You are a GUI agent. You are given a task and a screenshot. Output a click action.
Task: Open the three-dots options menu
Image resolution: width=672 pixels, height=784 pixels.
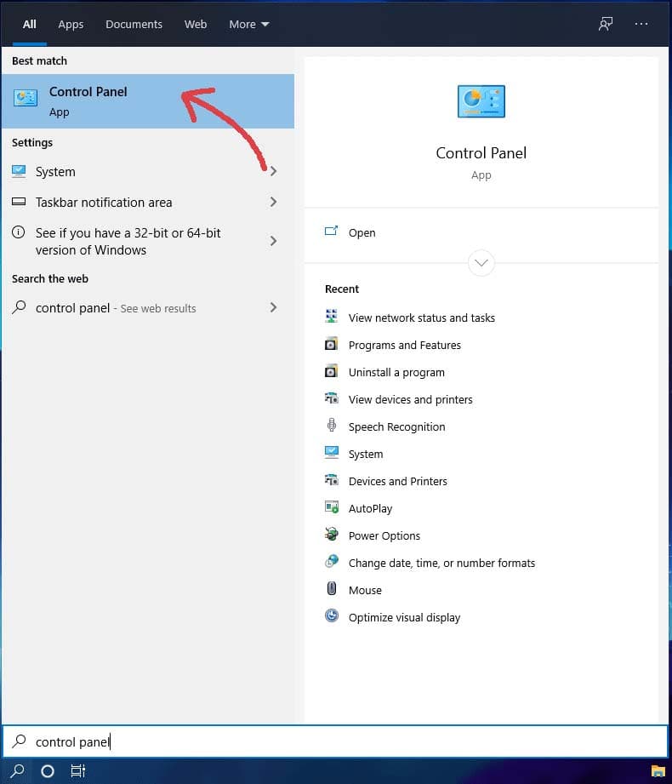tap(641, 24)
